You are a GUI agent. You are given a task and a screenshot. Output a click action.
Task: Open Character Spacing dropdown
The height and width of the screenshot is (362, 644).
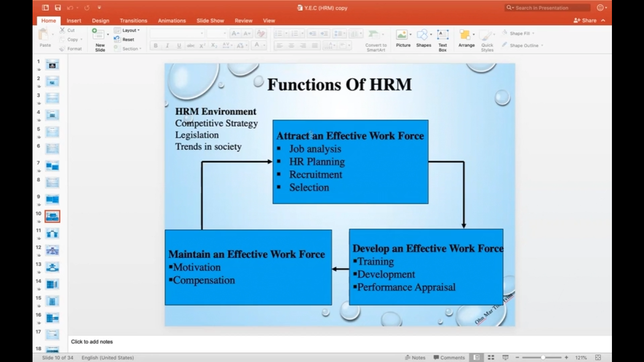click(227, 46)
